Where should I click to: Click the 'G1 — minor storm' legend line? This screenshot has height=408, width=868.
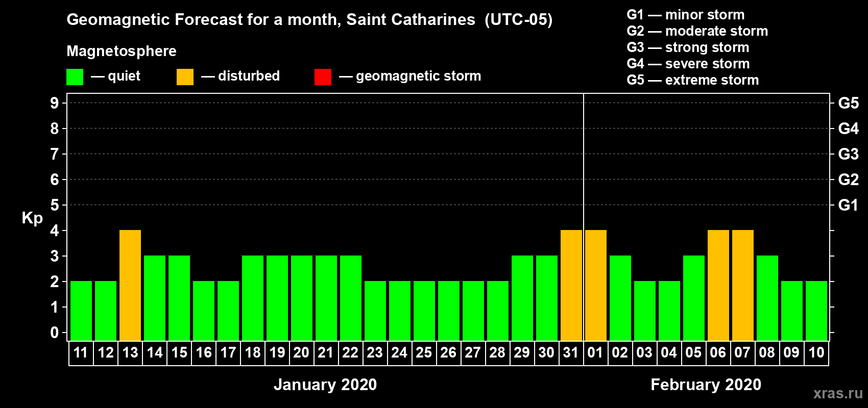686,15
